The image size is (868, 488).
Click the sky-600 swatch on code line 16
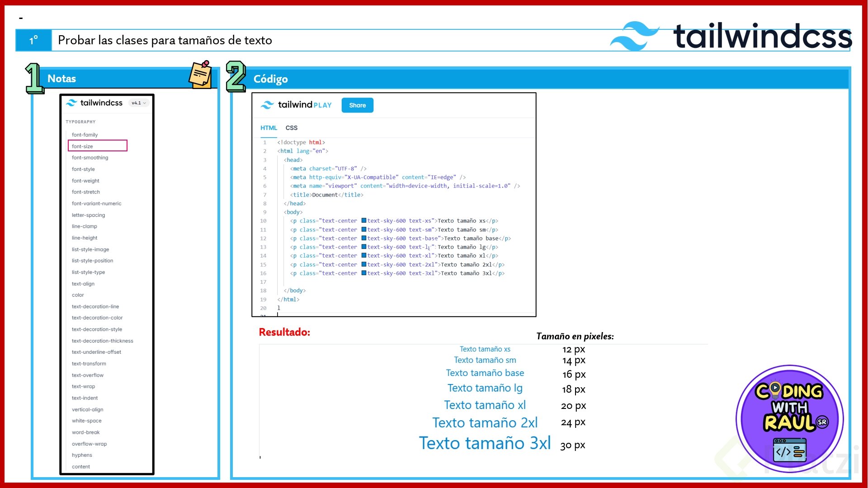(364, 273)
